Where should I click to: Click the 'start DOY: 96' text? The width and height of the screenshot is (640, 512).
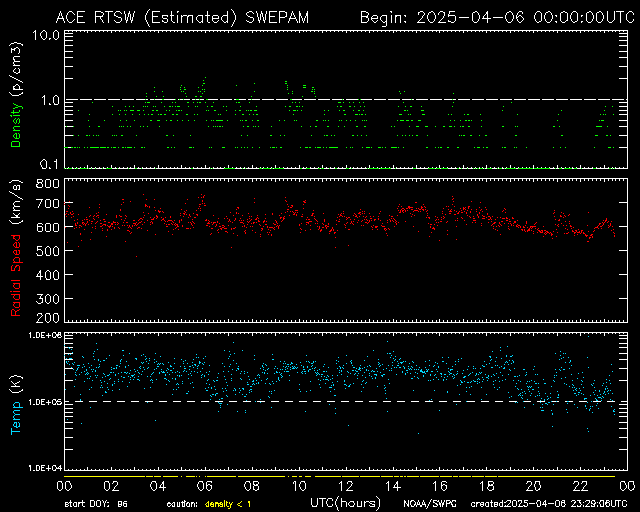click(96, 504)
